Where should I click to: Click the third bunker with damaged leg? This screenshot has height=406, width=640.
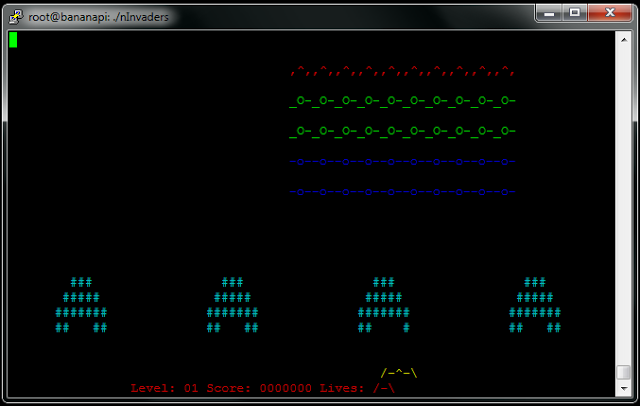pos(384,305)
